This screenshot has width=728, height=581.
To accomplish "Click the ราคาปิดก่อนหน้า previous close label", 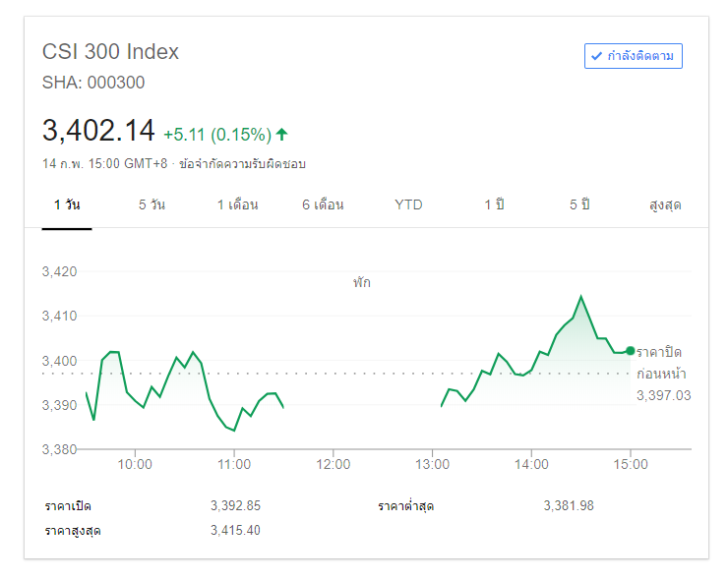I will [x=659, y=363].
